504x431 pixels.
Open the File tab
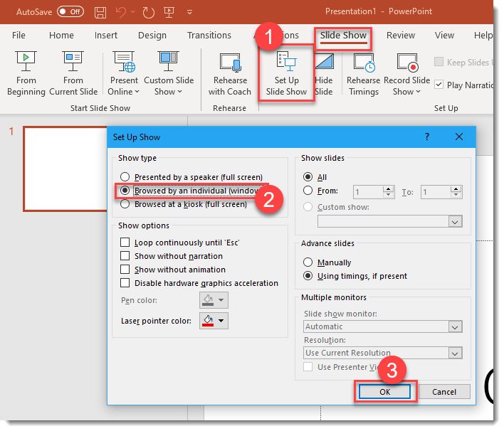pyautogui.click(x=19, y=35)
